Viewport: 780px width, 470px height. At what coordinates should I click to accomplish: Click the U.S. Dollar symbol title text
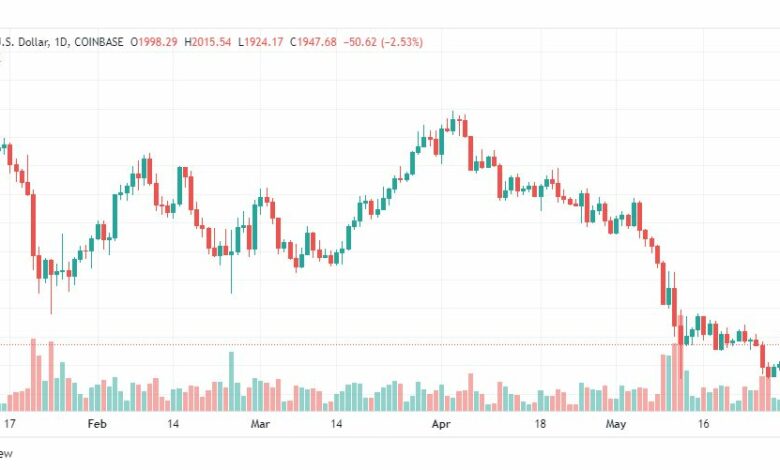click(x=24, y=42)
